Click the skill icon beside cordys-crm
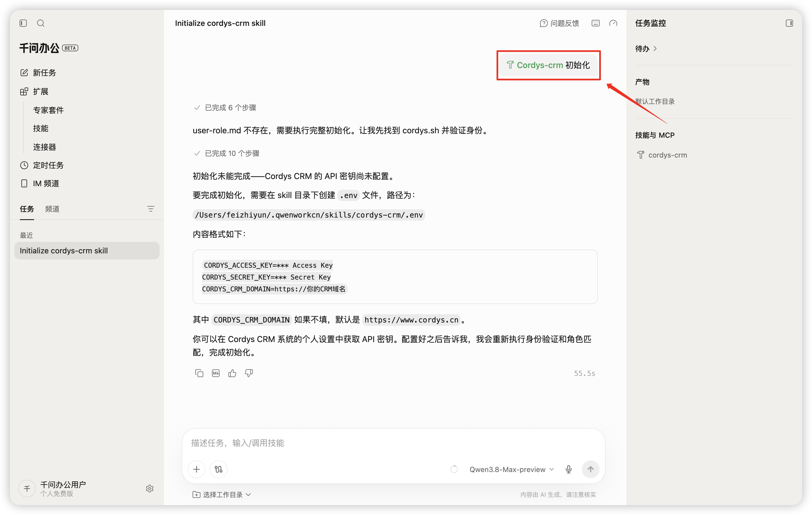The image size is (812, 515). (640, 155)
